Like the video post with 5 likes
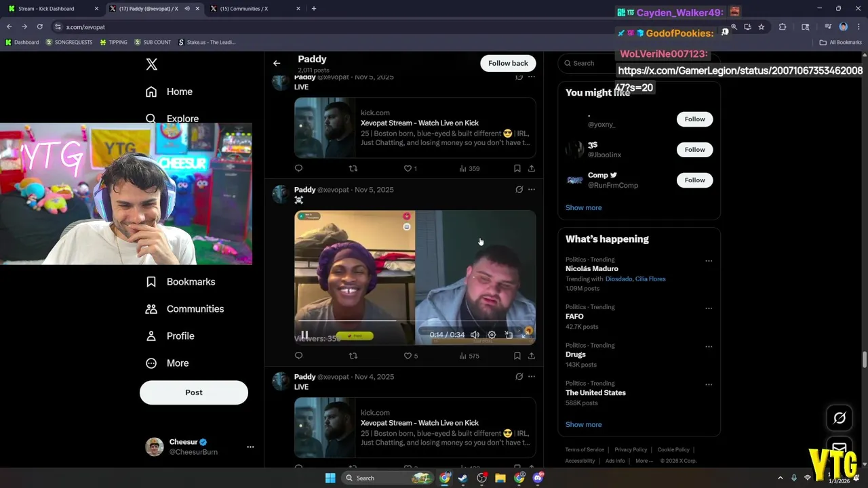This screenshot has width=868, height=488. click(x=411, y=356)
